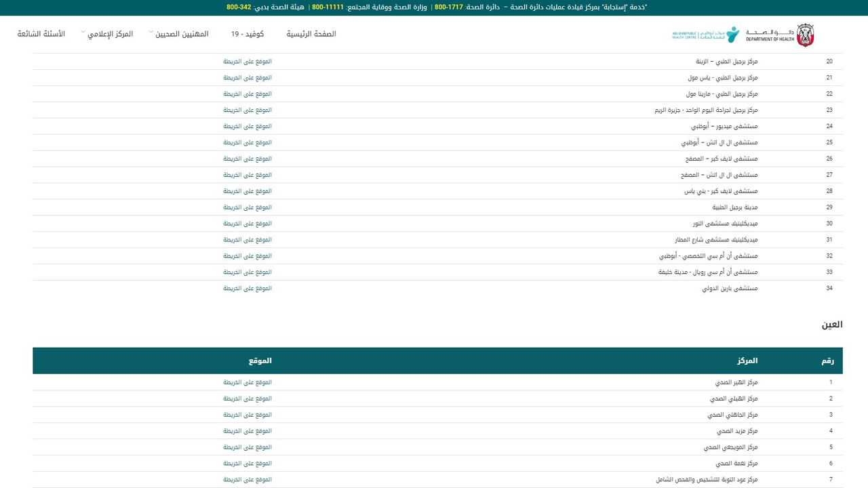Click the Department of Health logo
Viewport: 868px width, 488px height.
pos(780,35)
